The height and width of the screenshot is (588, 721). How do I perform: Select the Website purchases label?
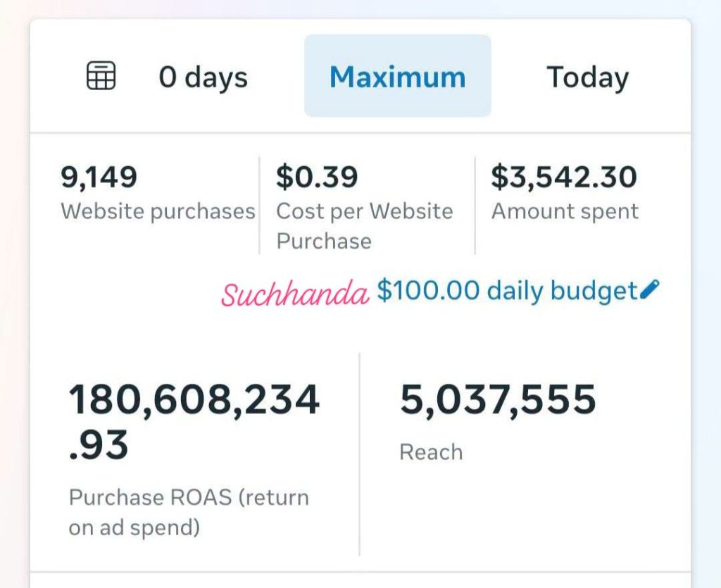[x=158, y=211]
